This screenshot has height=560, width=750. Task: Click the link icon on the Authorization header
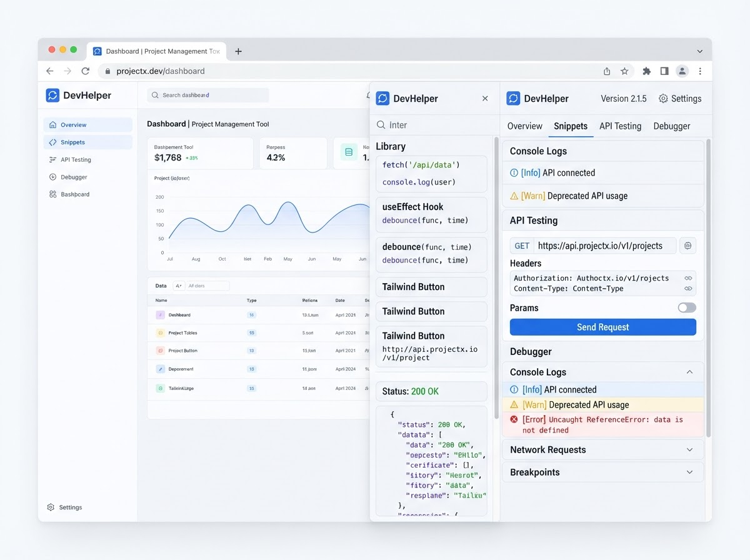(688, 278)
